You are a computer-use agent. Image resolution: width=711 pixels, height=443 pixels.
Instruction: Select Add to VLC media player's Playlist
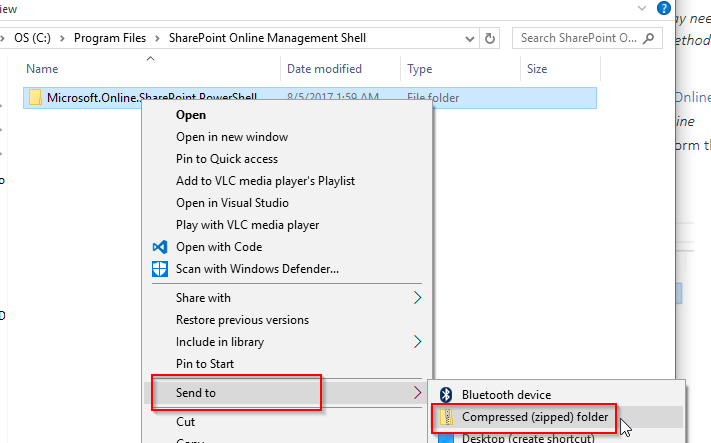[x=265, y=181]
